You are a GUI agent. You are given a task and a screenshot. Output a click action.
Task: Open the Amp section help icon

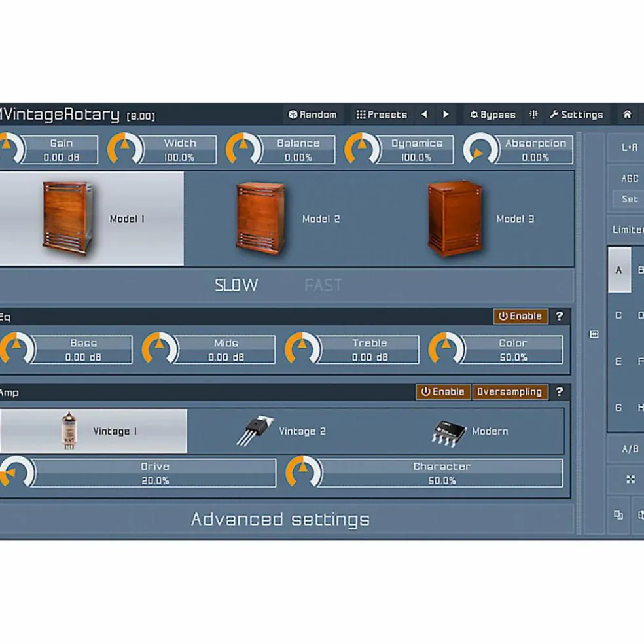coord(560,392)
